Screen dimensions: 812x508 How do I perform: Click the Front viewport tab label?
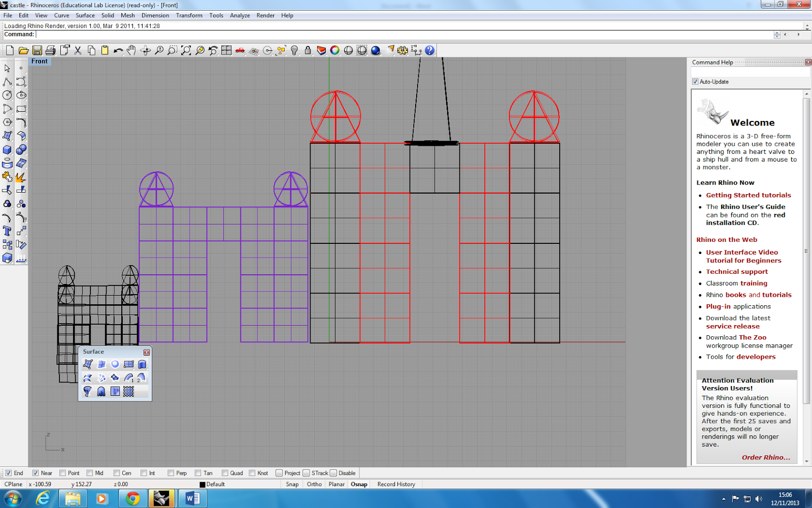pyautogui.click(x=40, y=61)
